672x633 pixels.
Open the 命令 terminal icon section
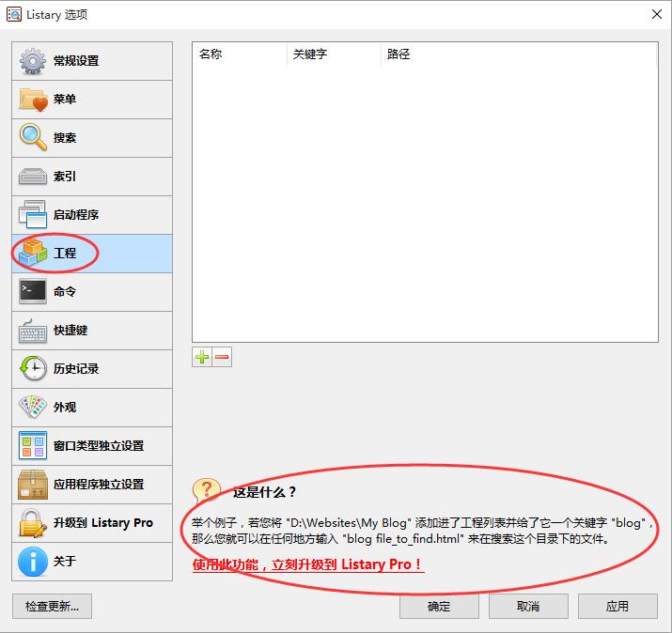tap(33, 291)
